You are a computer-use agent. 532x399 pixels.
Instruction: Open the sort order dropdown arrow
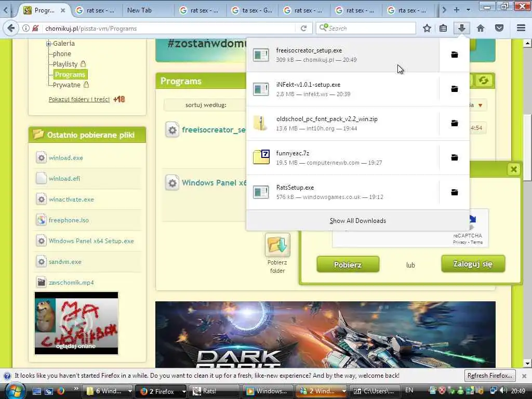[480, 105]
